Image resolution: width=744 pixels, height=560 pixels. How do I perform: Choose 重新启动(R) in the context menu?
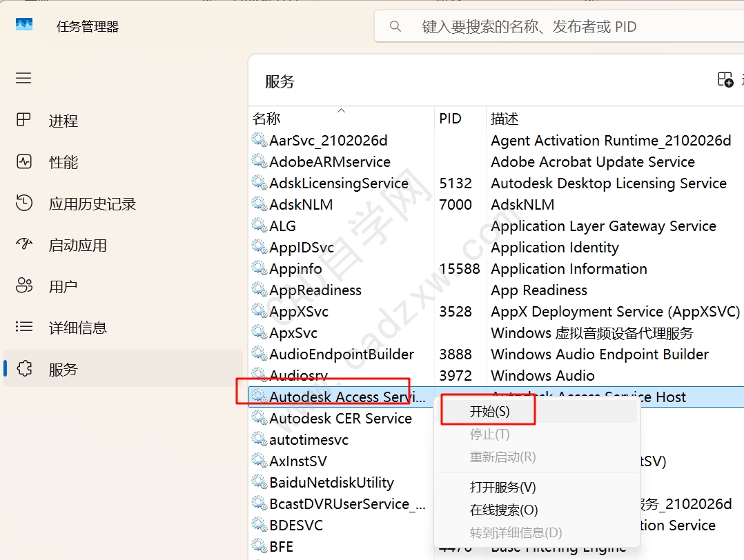537,457
